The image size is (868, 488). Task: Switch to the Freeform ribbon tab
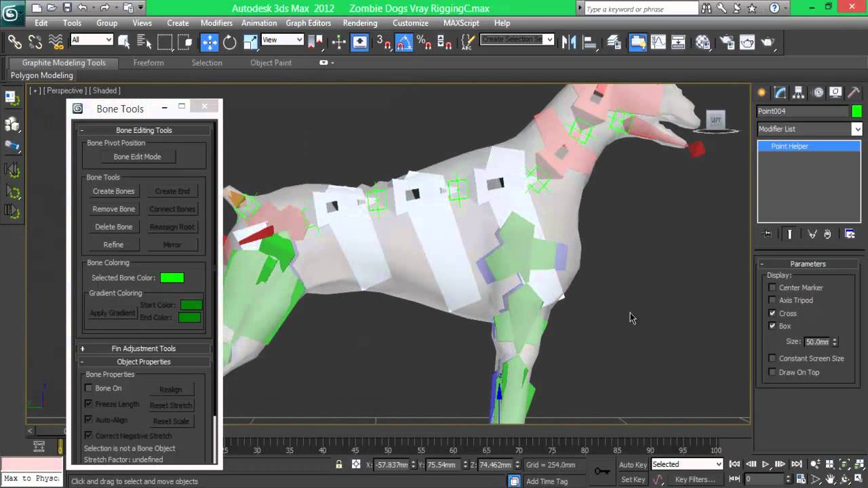149,62
